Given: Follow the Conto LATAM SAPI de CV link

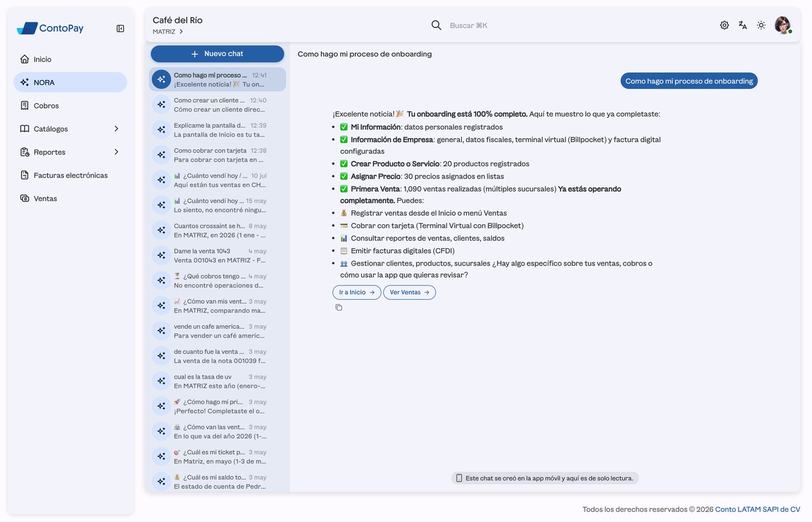Looking at the screenshot, I should pyautogui.click(x=757, y=509).
